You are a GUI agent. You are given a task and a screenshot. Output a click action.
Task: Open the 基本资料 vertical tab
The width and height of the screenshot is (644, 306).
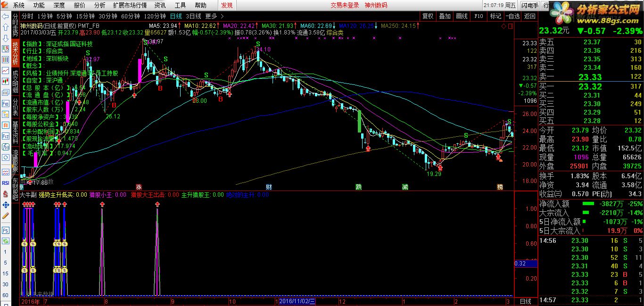(15, 132)
